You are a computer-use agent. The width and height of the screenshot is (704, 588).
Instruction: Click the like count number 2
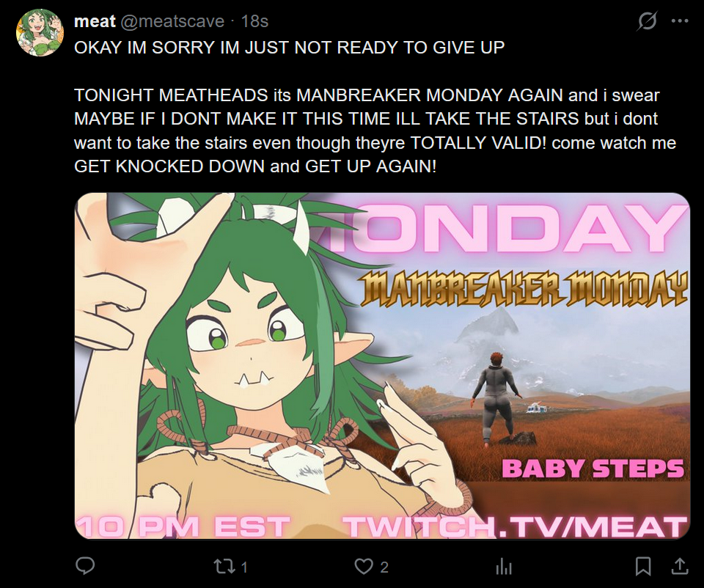[384, 567]
